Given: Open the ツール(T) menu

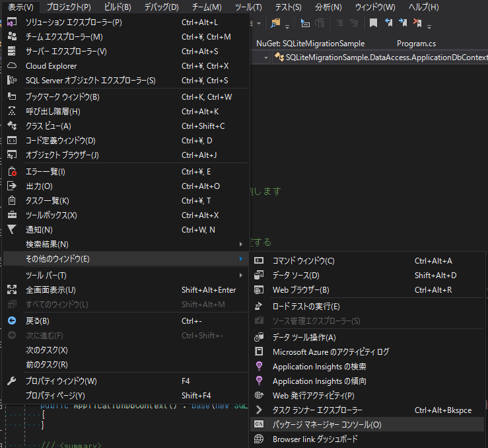Looking at the screenshot, I should coord(248,7).
